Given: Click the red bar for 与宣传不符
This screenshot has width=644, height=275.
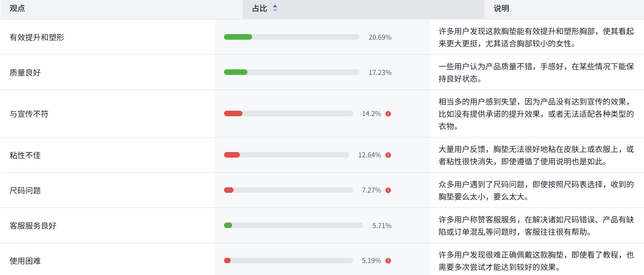Looking at the screenshot, I should pos(233,113).
